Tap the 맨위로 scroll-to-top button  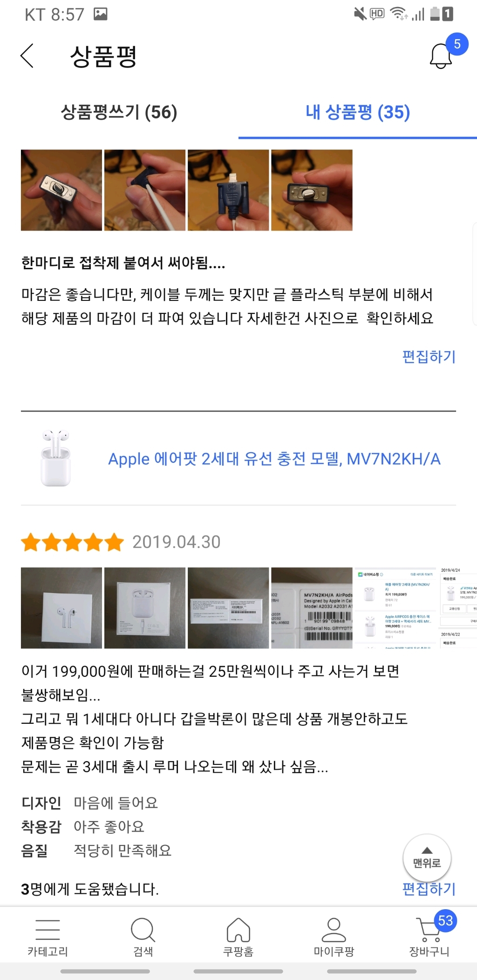[427, 858]
